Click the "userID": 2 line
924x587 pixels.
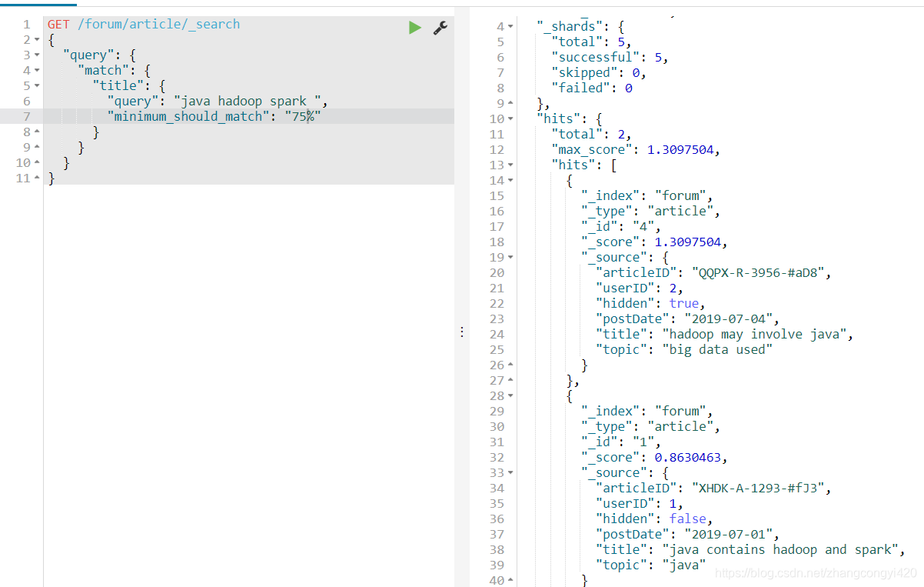640,288
